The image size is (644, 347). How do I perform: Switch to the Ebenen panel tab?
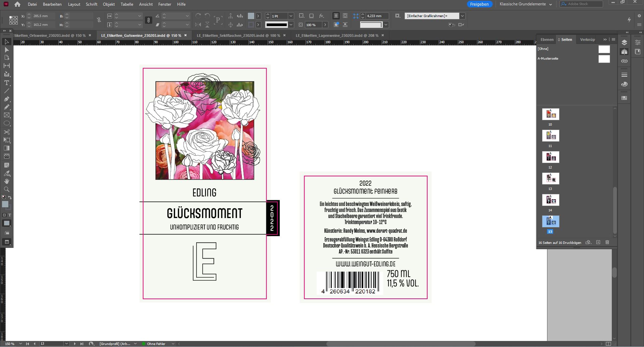(547, 40)
